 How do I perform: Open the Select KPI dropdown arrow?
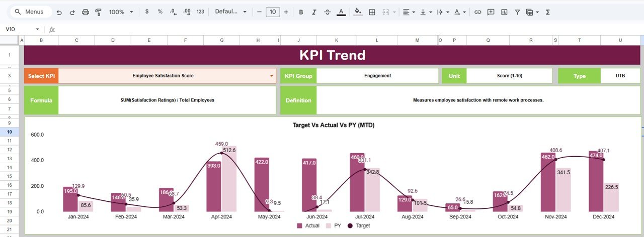point(272,76)
